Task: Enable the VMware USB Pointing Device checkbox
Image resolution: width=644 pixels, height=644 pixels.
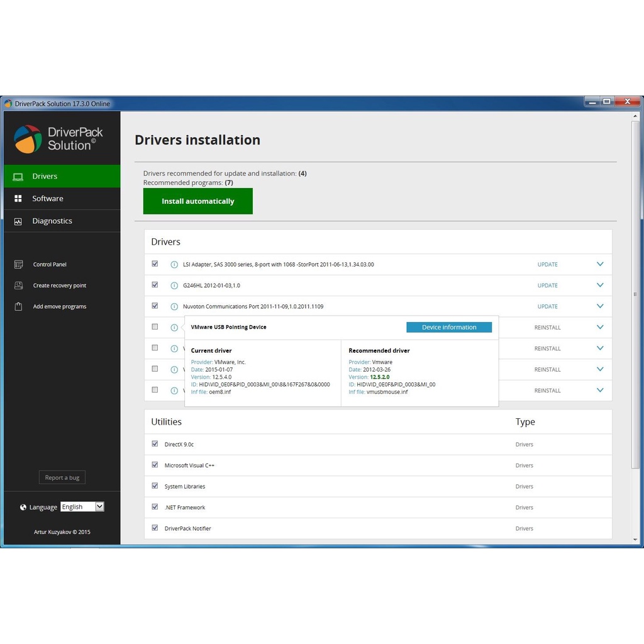Action: pyautogui.click(x=155, y=327)
